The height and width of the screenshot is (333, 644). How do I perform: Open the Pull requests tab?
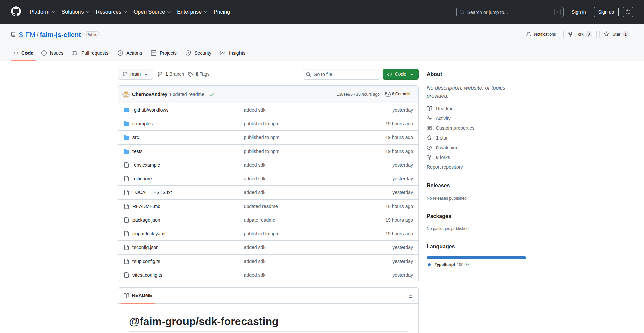click(90, 53)
